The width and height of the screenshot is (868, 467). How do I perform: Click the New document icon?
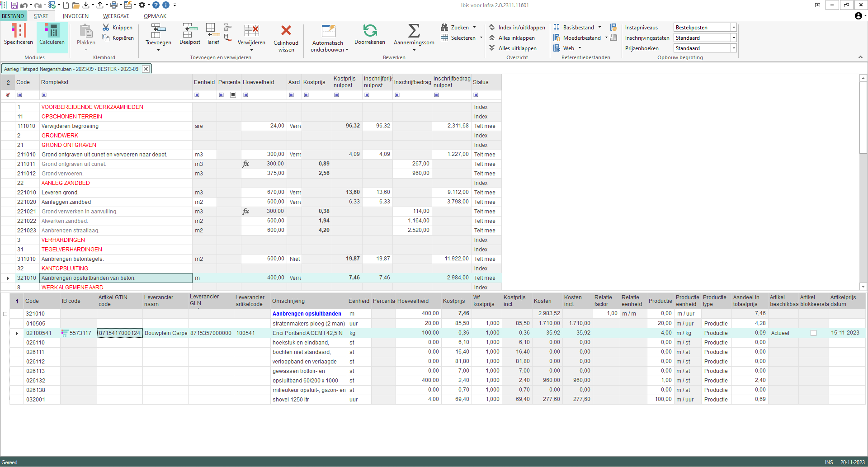66,5
